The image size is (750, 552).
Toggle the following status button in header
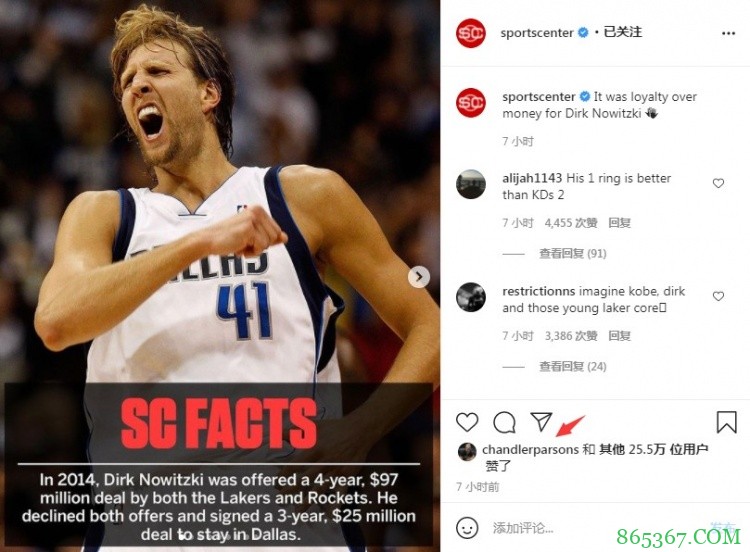[622, 32]
